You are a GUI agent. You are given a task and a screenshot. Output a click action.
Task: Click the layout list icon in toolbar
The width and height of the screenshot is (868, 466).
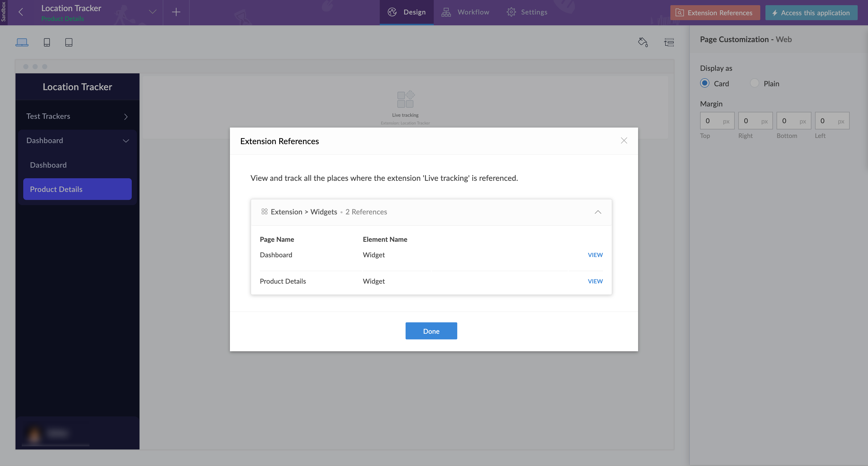669,42
